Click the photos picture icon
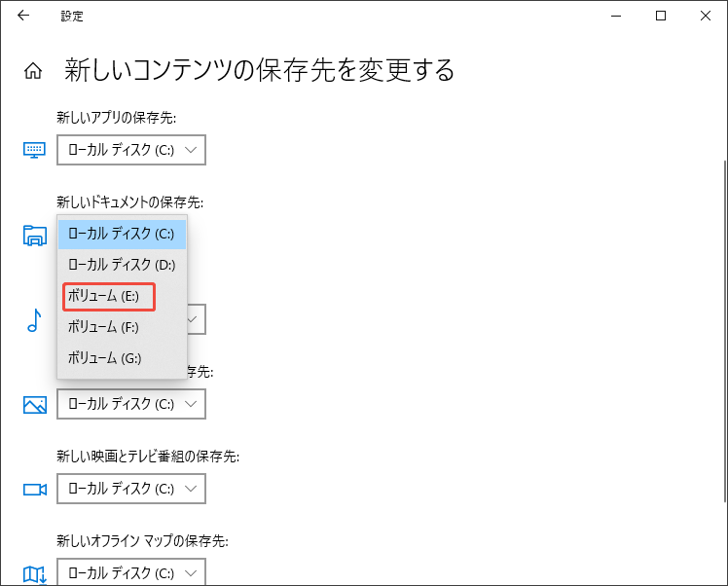 [x=35, y=404]
